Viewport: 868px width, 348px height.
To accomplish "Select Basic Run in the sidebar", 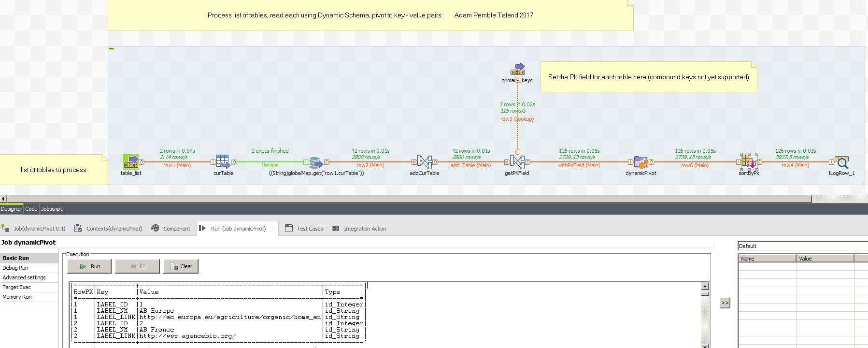I will [x=29, y=258].
